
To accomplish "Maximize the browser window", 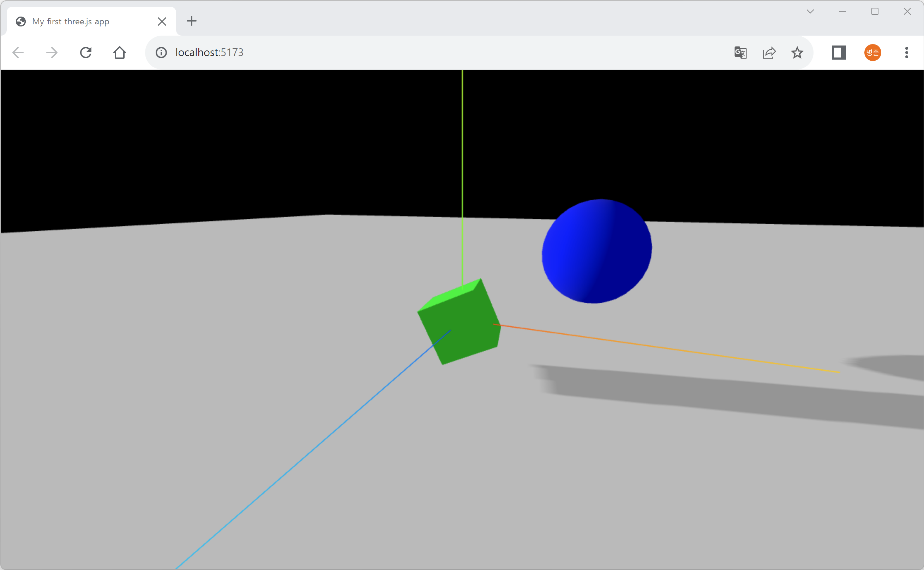I will click(875, 11).
